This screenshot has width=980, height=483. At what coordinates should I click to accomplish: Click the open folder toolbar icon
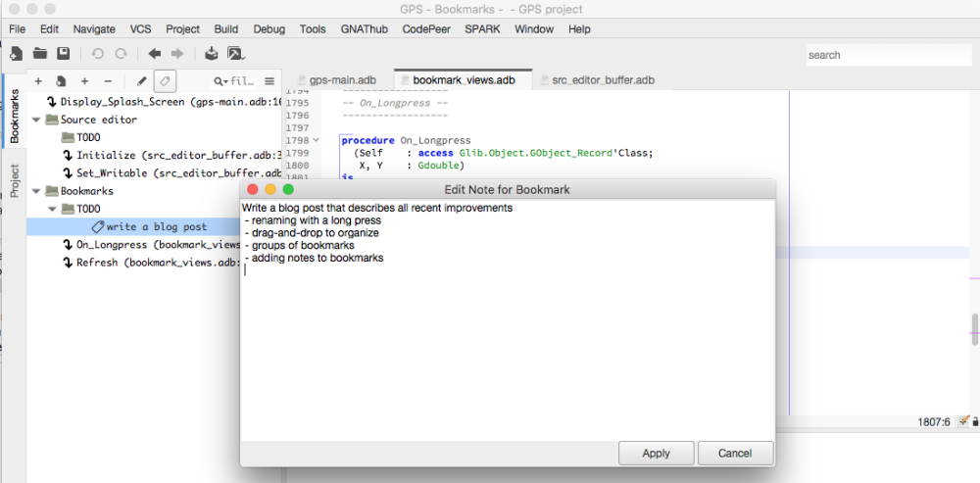point(40,54)
